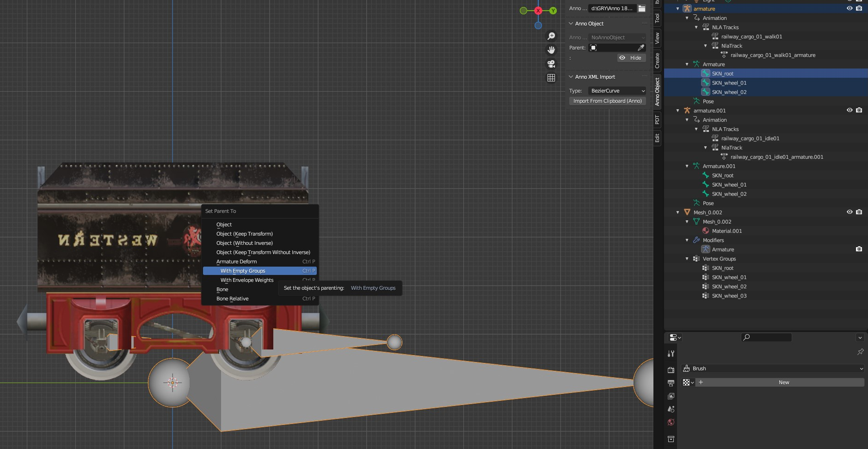Open the World properties tab icon
This screenshot has width=868, height=449.
671,422
